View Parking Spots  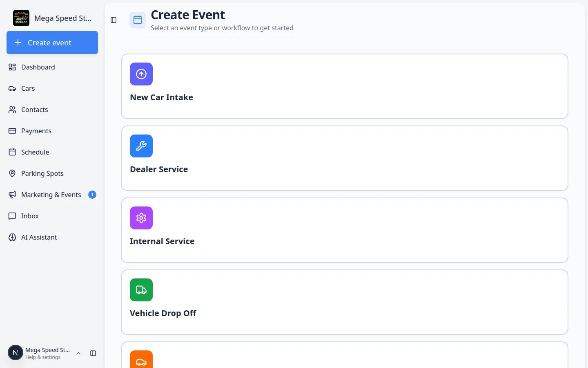[52, 173]
